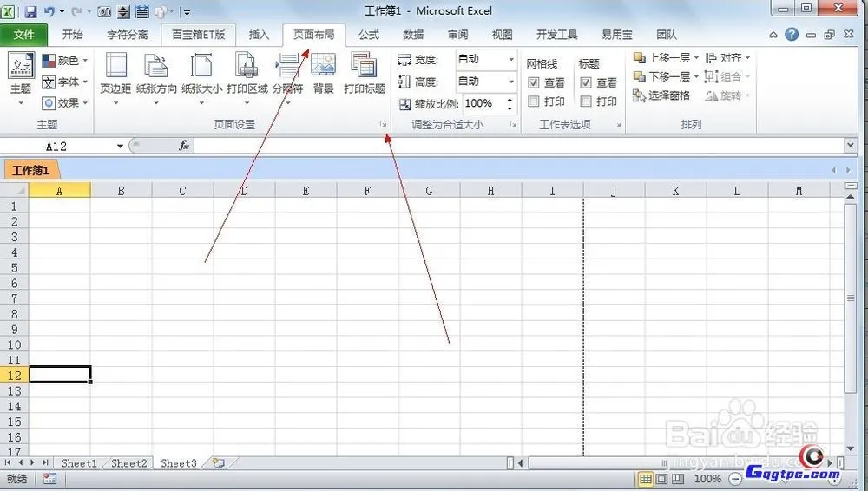Click the 纸张方向 orientation button
Image resolution: width=868 pixels, height=491 pixels.
[156, 79]
